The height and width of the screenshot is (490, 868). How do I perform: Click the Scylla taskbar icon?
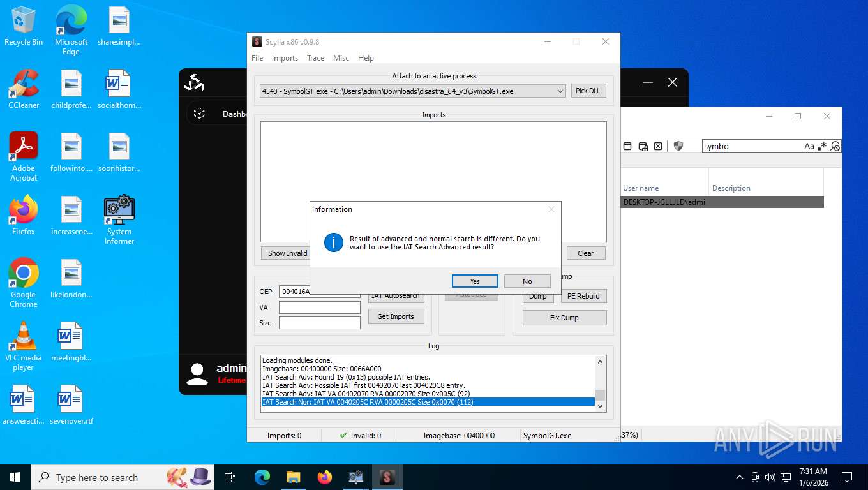387,477
